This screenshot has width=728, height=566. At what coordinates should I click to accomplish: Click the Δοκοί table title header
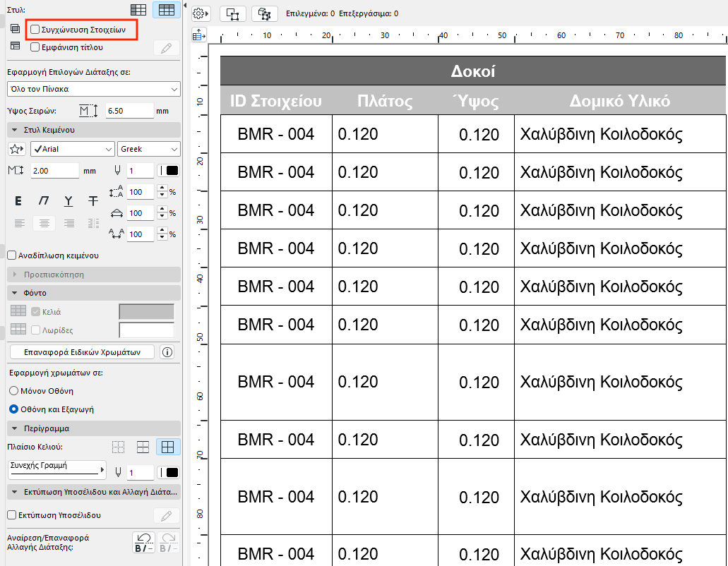(x=472, y=71)
